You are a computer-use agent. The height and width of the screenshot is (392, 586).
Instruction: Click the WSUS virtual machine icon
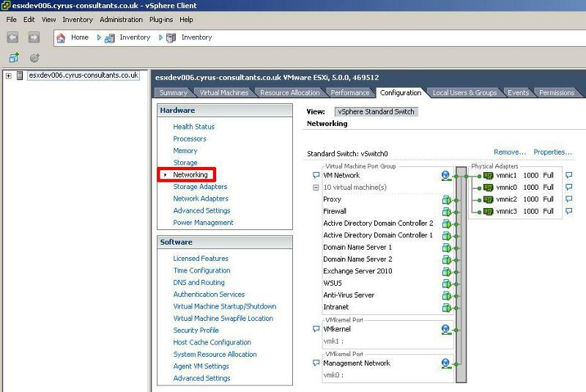[x=447, y=284]
